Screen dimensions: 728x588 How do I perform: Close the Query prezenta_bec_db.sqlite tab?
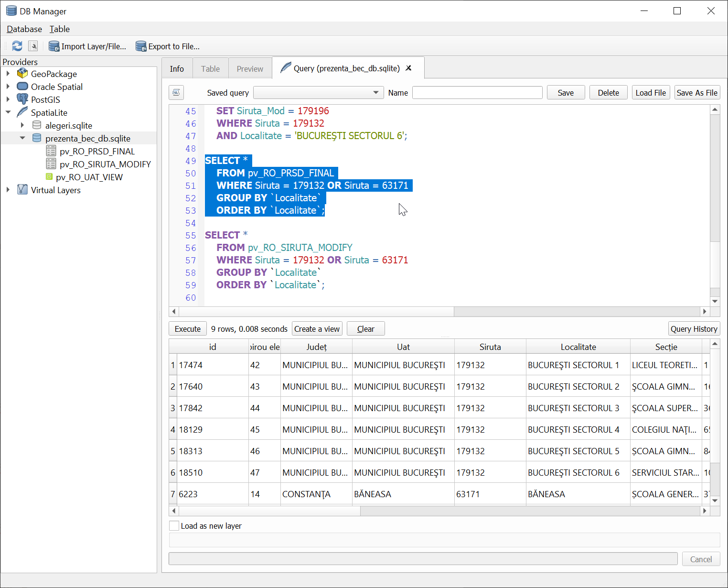point(409,68)
